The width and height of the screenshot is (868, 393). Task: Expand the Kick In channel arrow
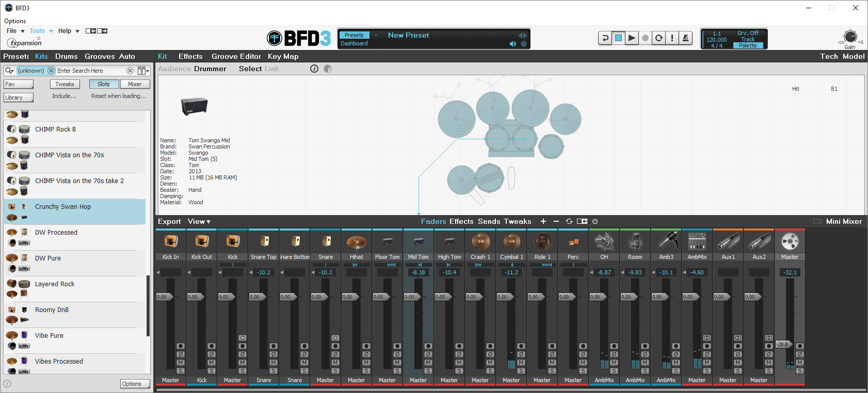click(x=159, y=272)
